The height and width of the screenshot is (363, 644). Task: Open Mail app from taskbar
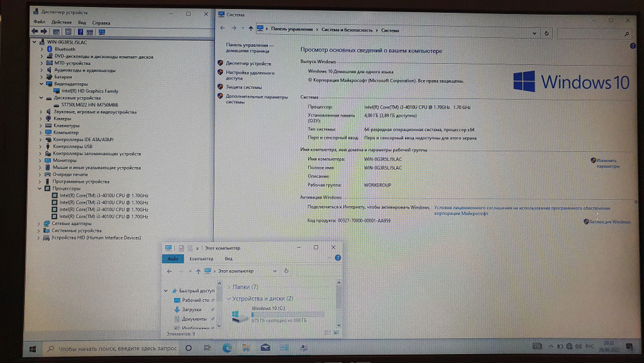pyautogui.click(x=265, y=348)
